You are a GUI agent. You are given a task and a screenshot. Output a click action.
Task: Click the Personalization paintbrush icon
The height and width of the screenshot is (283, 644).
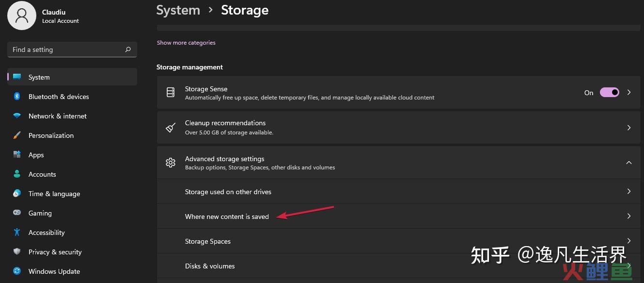[x=17, y=135]
